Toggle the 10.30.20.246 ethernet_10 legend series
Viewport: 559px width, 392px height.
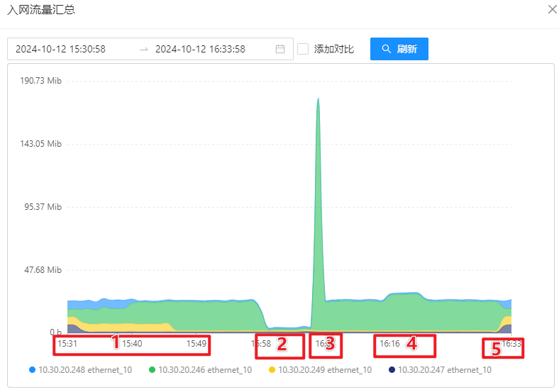(204, 369)
